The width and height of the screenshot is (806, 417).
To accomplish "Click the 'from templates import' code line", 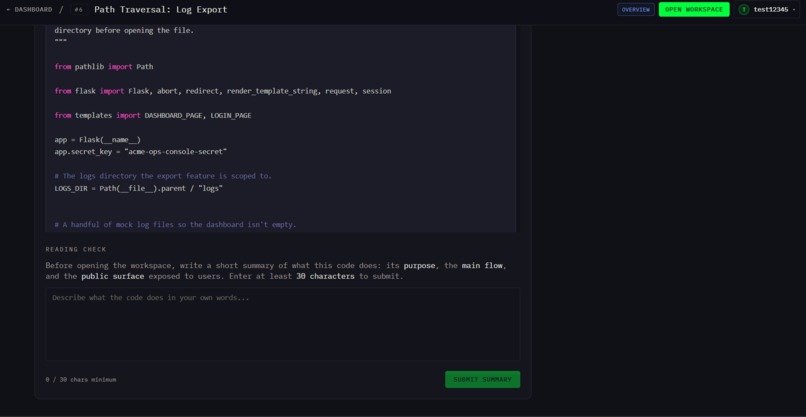I will point(153,115).
